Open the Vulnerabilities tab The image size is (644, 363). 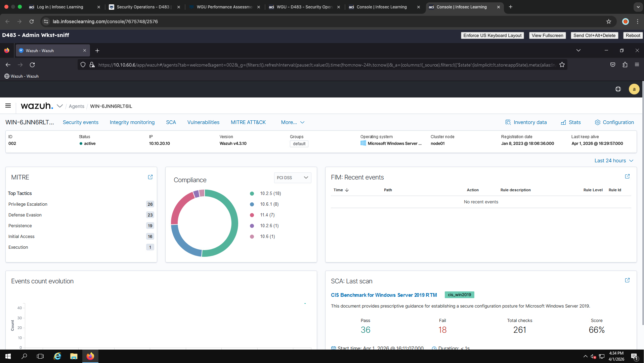pyautogui.click(x=203, y=122)
